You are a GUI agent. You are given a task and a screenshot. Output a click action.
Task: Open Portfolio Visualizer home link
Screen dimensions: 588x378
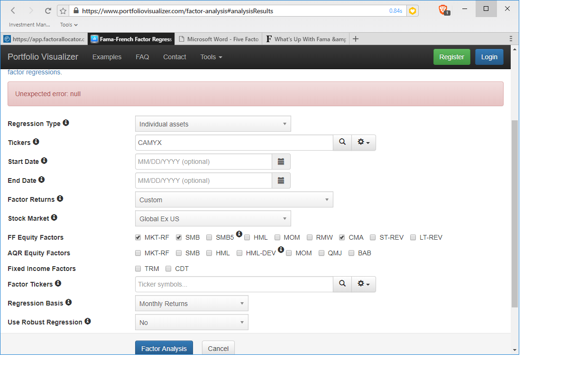43,57
